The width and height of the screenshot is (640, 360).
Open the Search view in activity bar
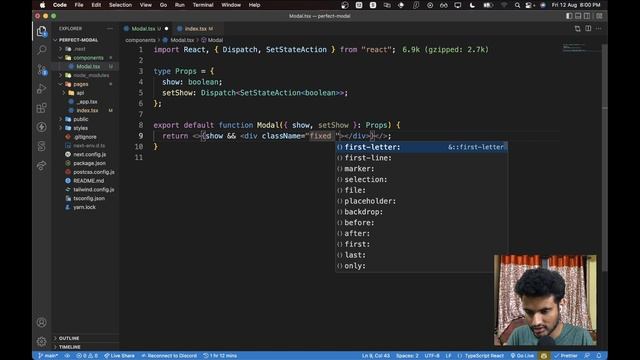point(42,50)
